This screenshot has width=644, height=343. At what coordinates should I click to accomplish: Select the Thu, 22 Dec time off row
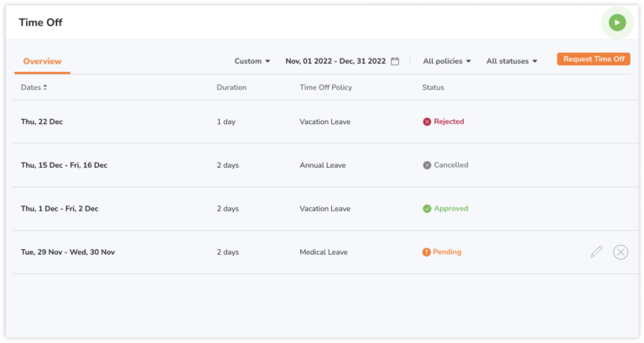[325, 122]
